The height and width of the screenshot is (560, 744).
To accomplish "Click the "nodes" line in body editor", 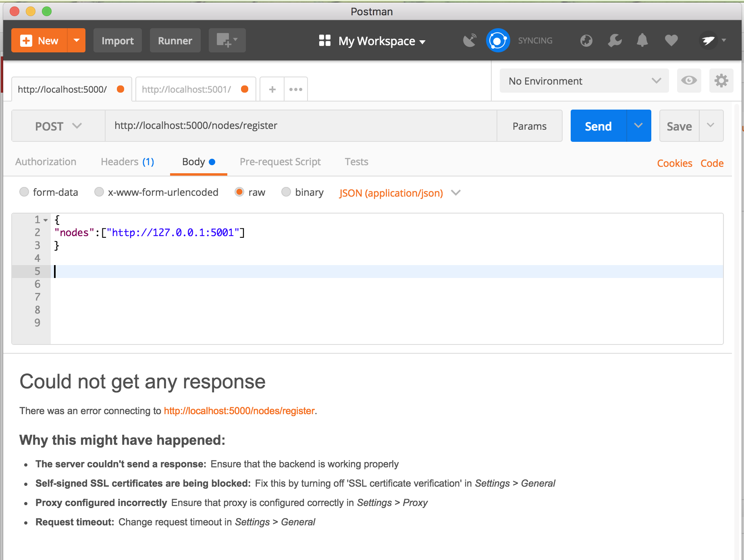I will [x=150, y=232].
